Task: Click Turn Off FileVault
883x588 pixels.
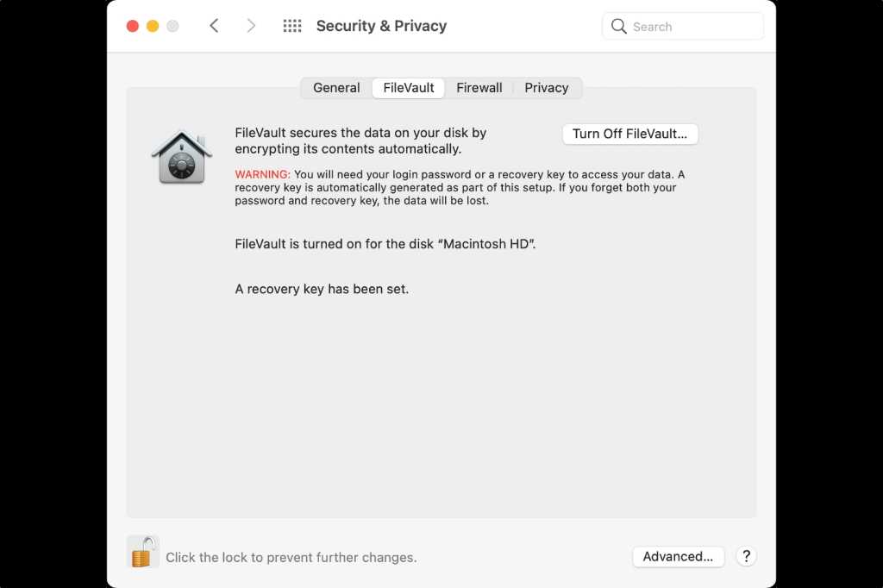Action: point(629,134)
